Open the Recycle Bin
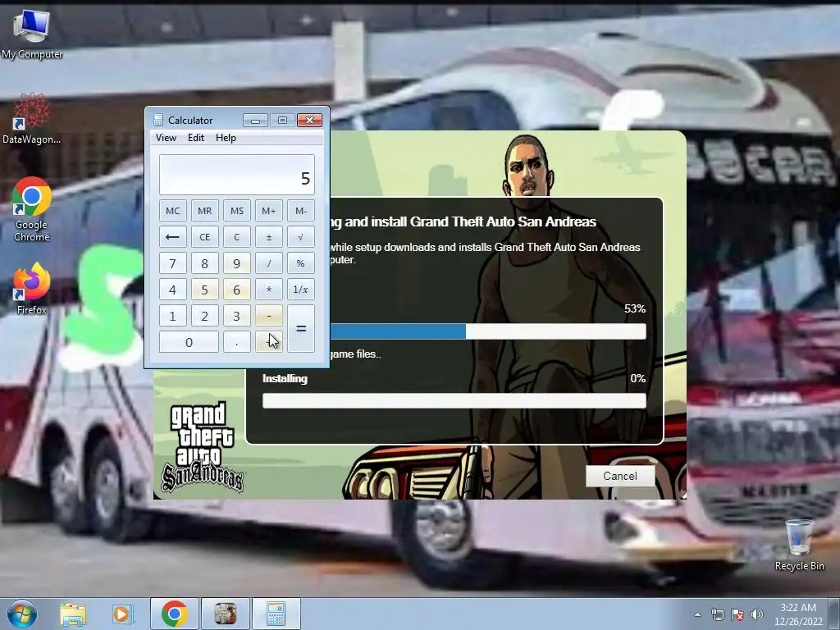The height and width of the screenshot is (630, 840). (x=799, y=545)
